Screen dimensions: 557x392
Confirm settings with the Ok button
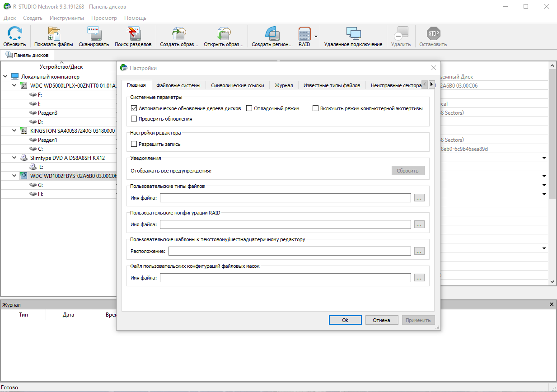pyautogui.click(x=346, y=320)
